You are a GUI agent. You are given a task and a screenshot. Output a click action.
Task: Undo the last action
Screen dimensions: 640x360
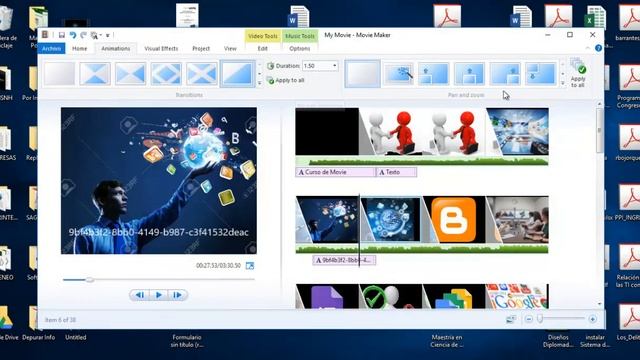73,36
